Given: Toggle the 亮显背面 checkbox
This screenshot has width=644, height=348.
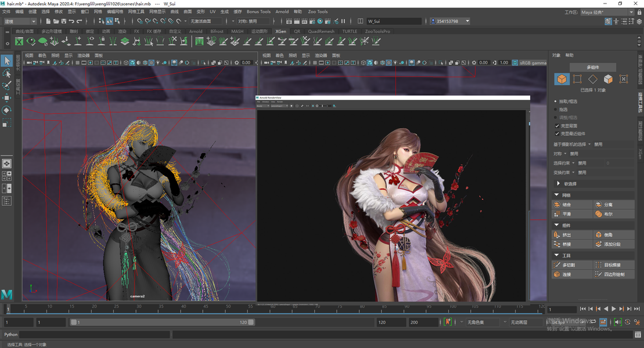Looking at the screenshot, I should pyautogui.click(x=557, y=126).
